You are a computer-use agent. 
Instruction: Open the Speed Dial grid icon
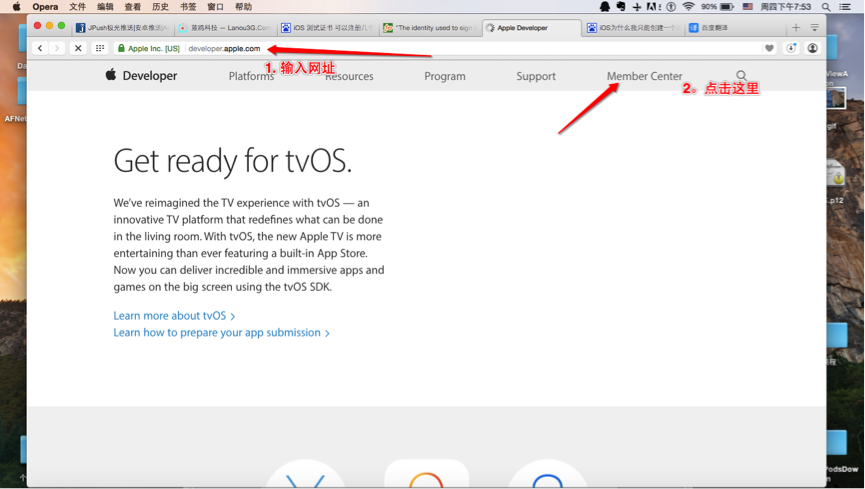pyautogui.click(x=100, y=49)
